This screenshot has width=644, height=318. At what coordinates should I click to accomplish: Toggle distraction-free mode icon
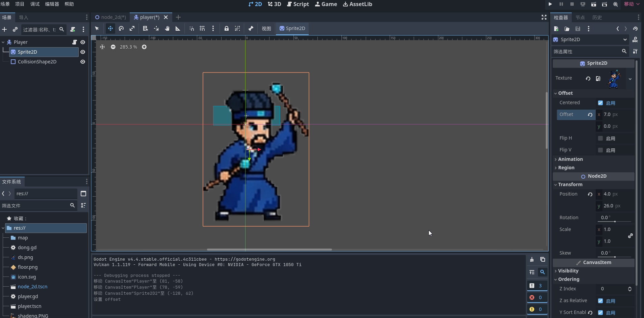tap(544, 17)
